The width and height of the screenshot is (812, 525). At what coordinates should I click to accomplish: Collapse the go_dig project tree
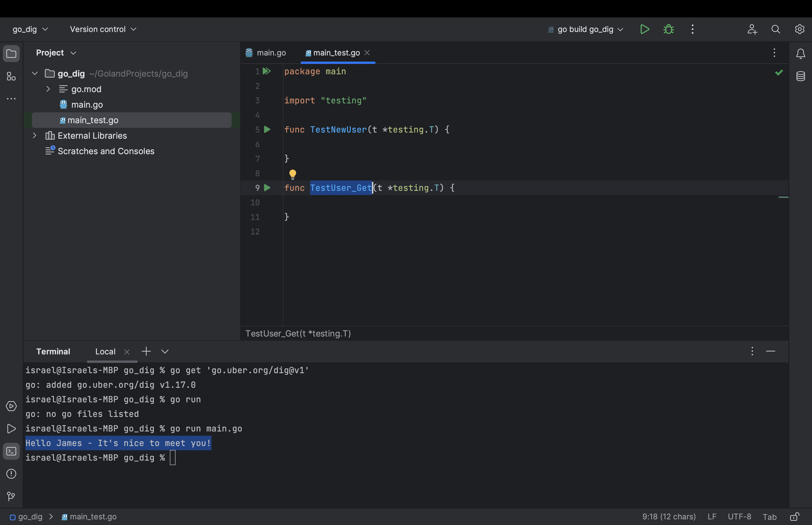(x=34, y=73)
